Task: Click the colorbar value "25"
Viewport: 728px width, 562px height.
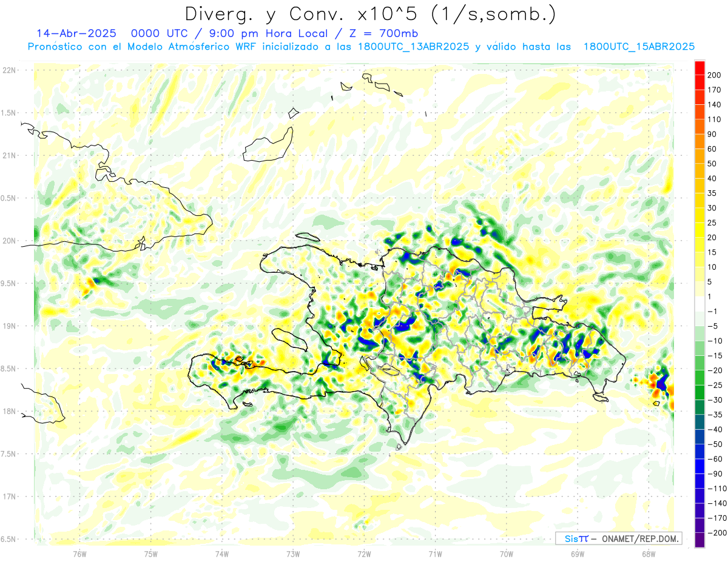Action: tap(712, 223)
